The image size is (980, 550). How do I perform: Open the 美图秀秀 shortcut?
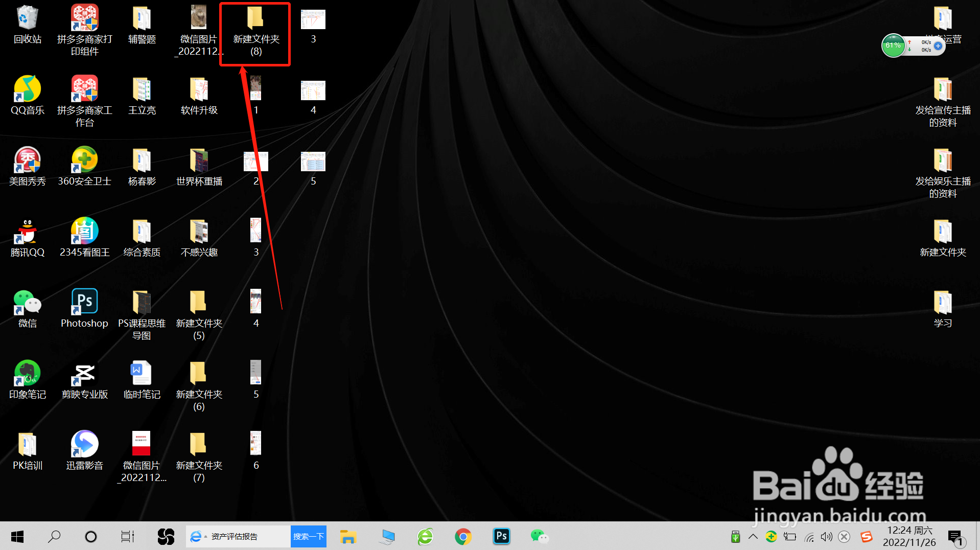[28, 167]
